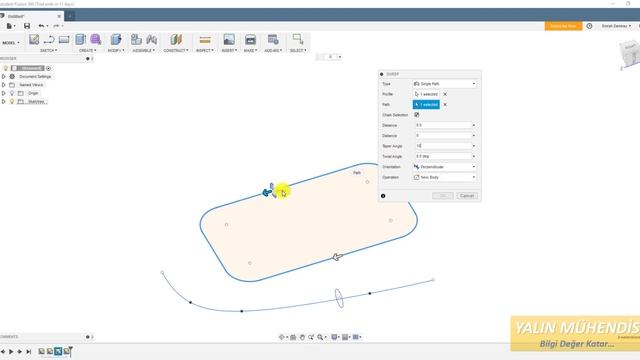
Task: Expand the Sketches tree node
Action: point(4,102)
